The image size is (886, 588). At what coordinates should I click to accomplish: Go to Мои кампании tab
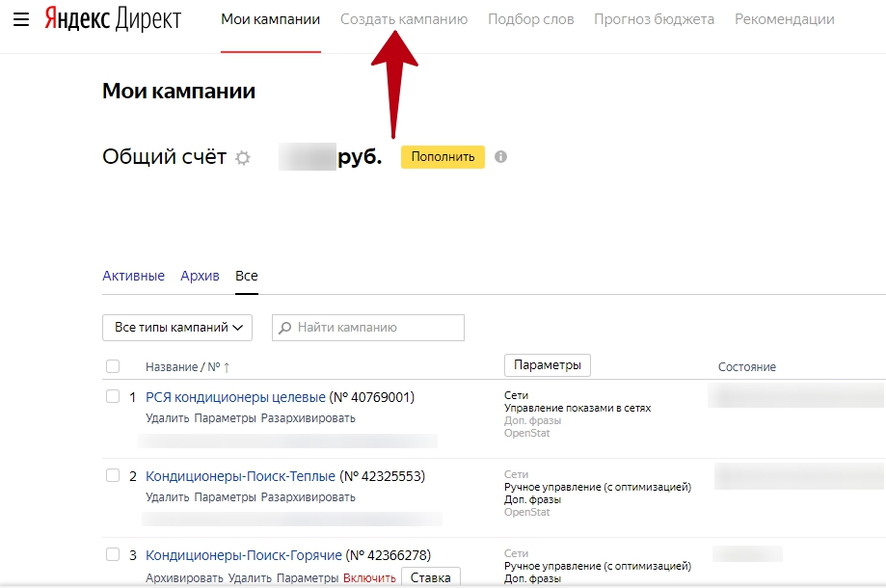pyautogui.click(x=271, y=19)
